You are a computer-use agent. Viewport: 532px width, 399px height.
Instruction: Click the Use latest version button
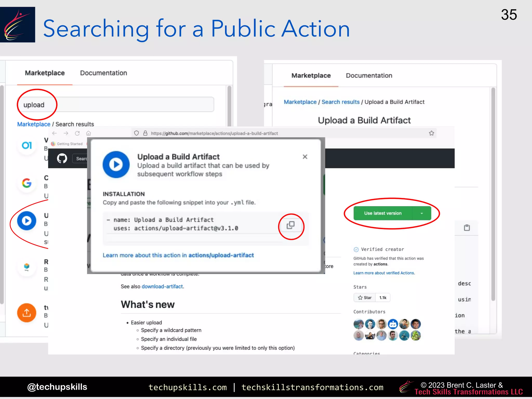click(383, 213)
